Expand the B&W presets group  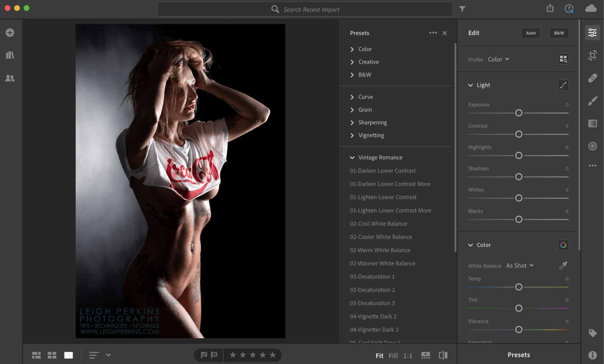click(x=361, y=75)
